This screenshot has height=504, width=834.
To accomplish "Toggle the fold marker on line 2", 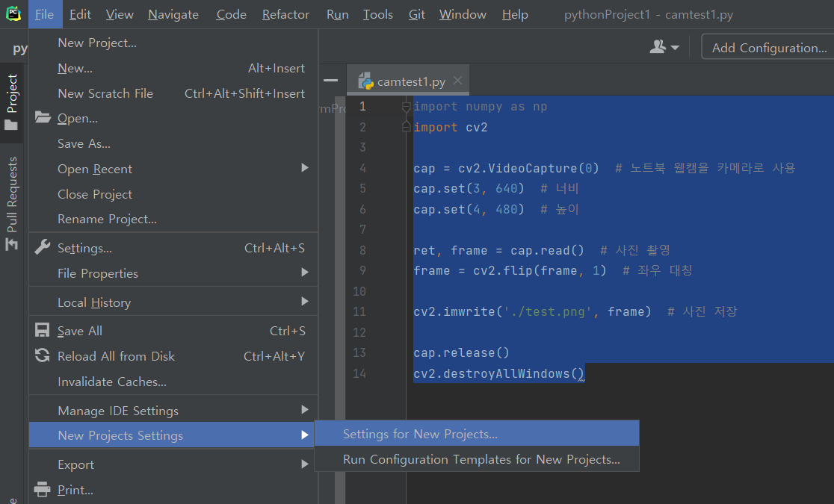I will pyautogui.click(x=407, y=126).
